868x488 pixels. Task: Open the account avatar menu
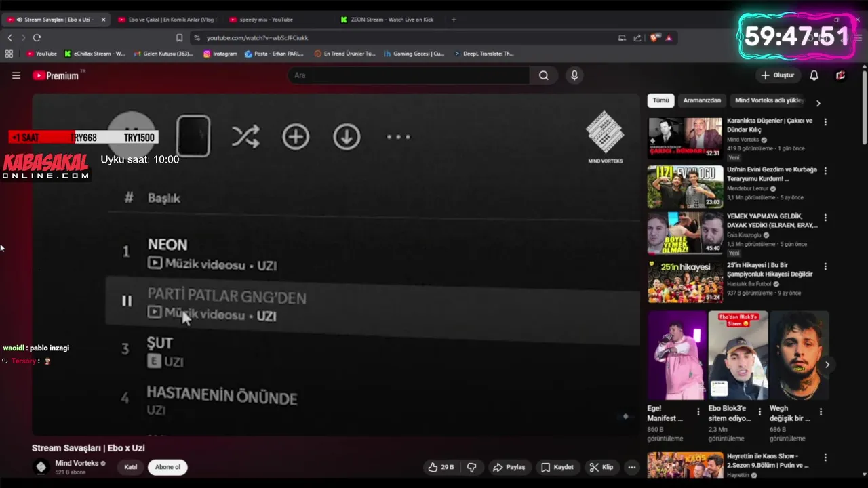[840, 75]
